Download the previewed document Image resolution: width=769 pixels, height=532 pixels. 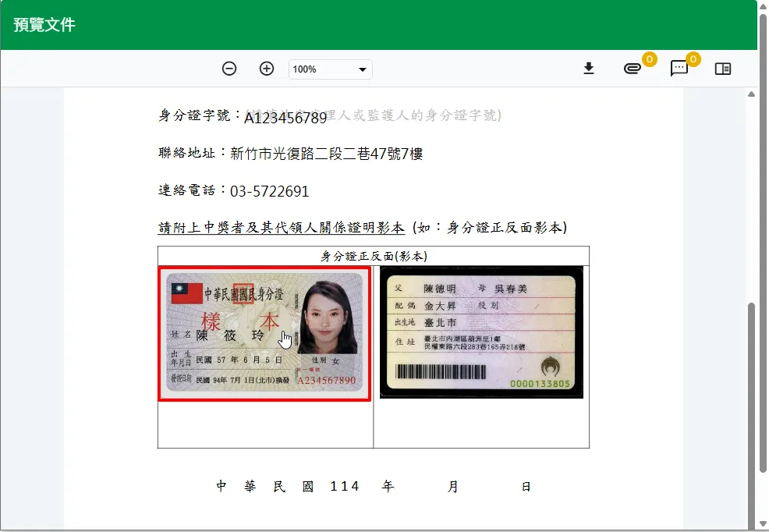pyautogui.click(x=589, y=69)
